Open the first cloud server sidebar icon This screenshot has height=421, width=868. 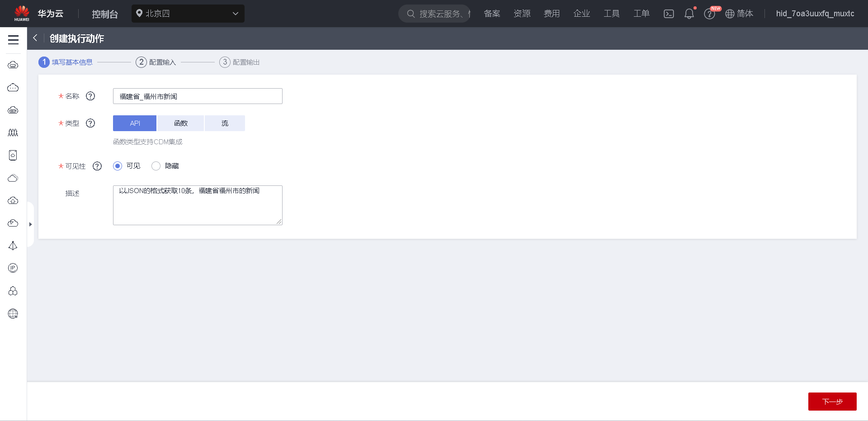pyautogui.click(x=13, y=65)
